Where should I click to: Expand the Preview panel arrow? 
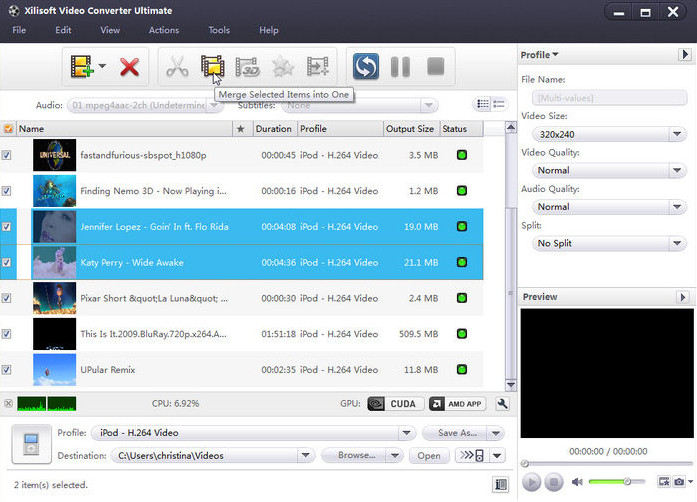[x=683, y=297]
